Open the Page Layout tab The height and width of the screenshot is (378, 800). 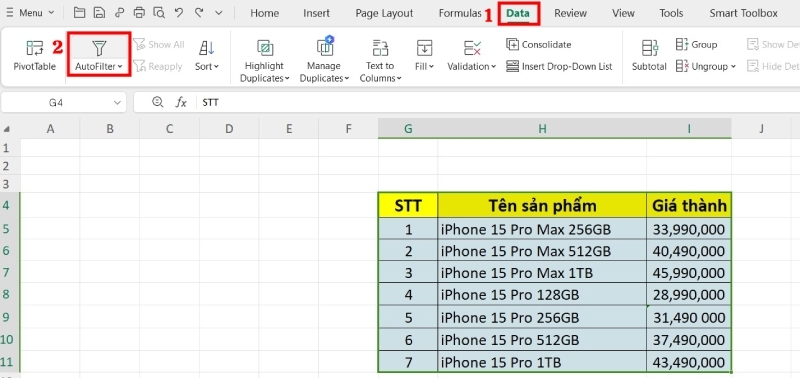pyautogui.click(x=384, y=13)
